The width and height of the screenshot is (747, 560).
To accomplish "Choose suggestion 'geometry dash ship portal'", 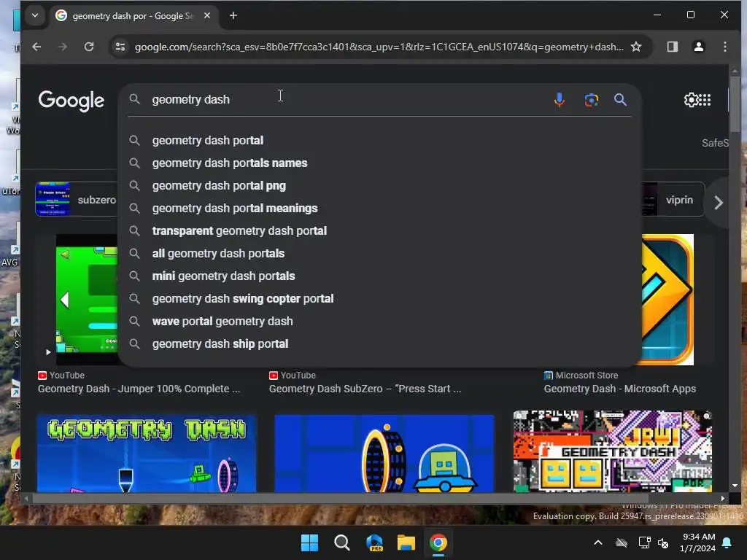I will [379, 344].
